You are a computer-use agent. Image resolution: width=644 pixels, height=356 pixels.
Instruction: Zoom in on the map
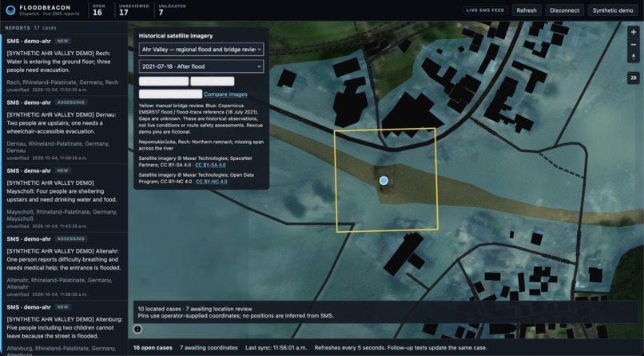point(633,32)
